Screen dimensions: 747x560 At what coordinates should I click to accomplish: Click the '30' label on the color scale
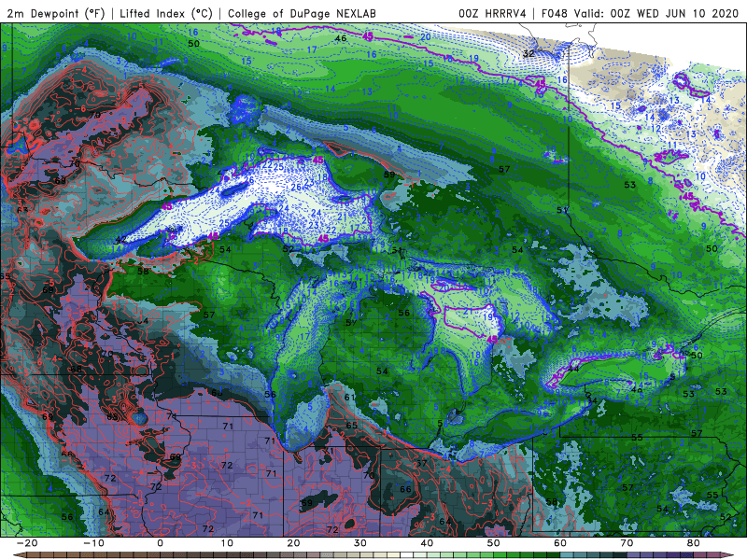[x=360, y=543]
